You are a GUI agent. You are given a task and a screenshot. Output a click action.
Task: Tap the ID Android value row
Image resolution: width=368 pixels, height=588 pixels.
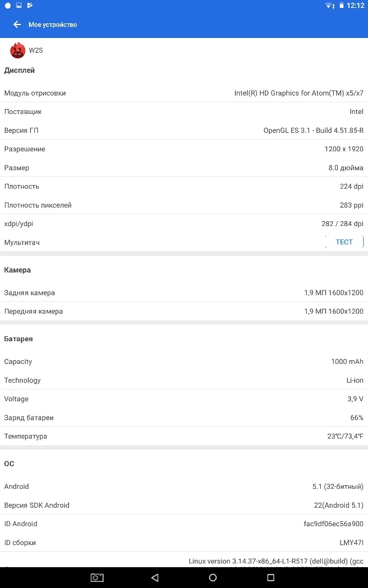pyautogui.click(x=184, y=524)
